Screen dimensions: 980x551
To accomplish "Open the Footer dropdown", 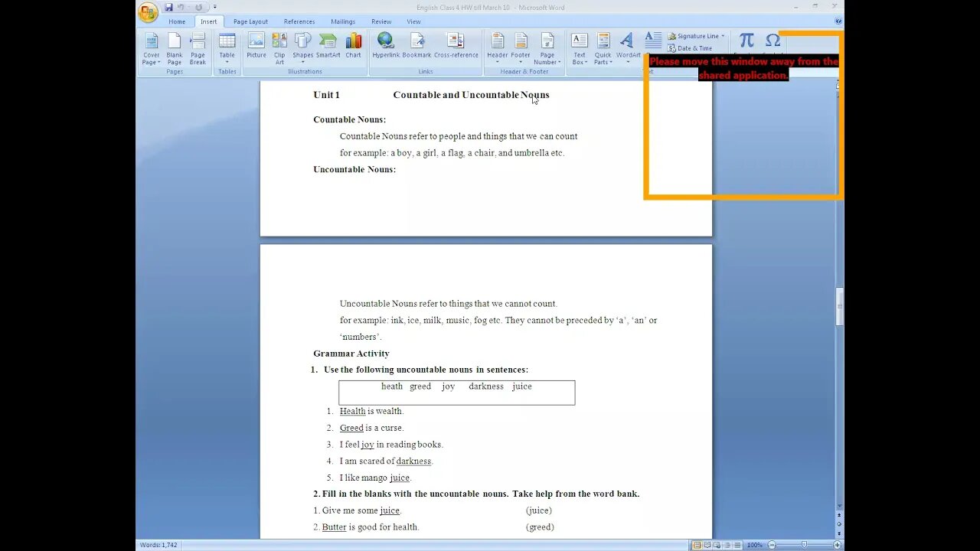I will click(x=521, y=49).
